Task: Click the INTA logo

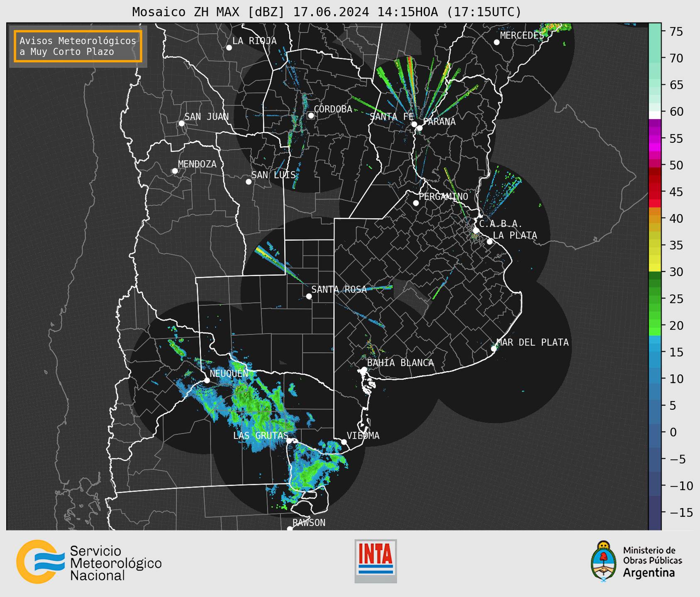Action: [x=376, y=561]
